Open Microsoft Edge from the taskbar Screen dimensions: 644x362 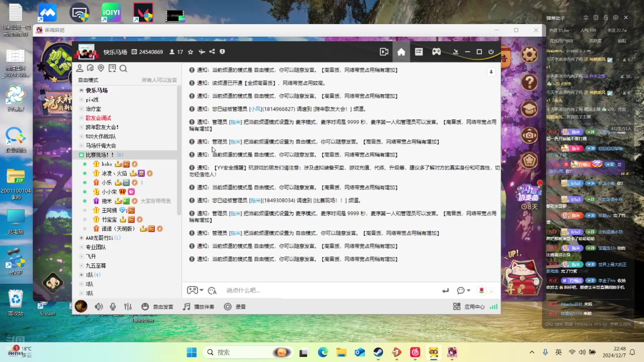[323, 352]
